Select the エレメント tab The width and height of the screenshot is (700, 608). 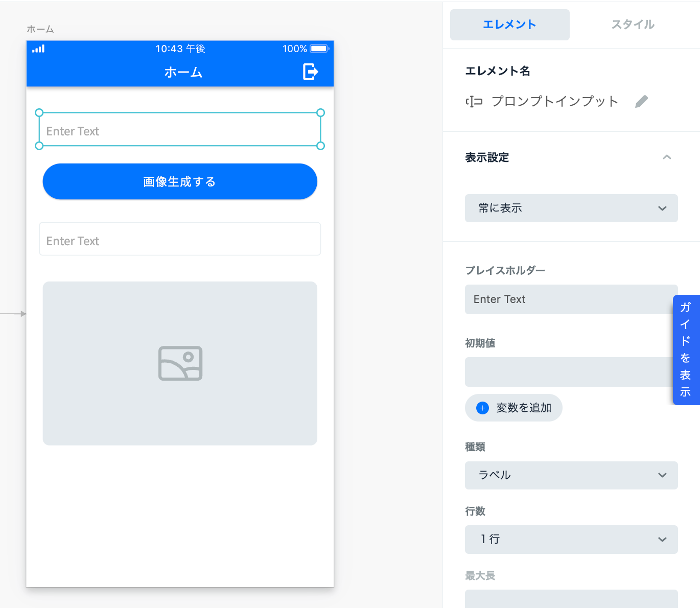[x=509, y=25]
